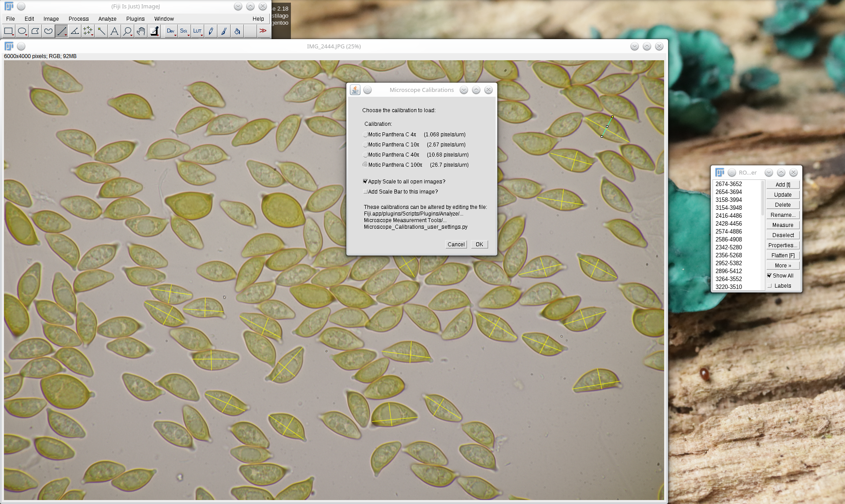Select the Angle tool
This screenshot has height=504, width=845.
click(x=75, y=31)
